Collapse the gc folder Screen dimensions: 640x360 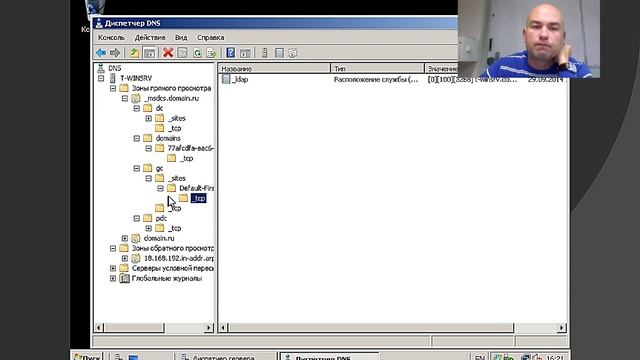[137, 168]
